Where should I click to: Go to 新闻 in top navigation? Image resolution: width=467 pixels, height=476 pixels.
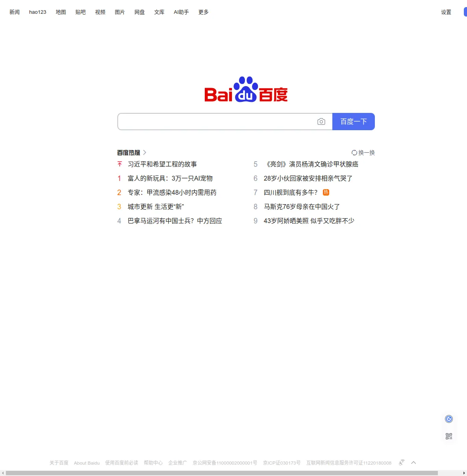15,12
